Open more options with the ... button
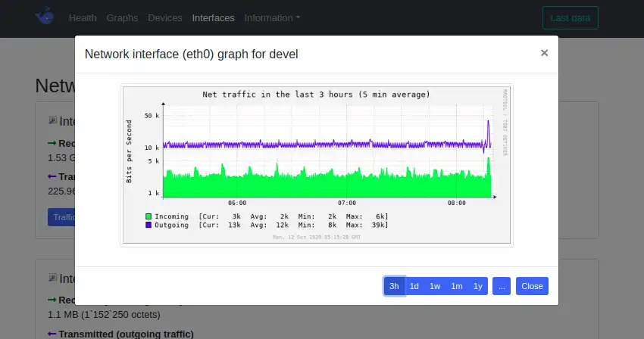The width and height of the screenshot is (644, 339). coord(502,286)
